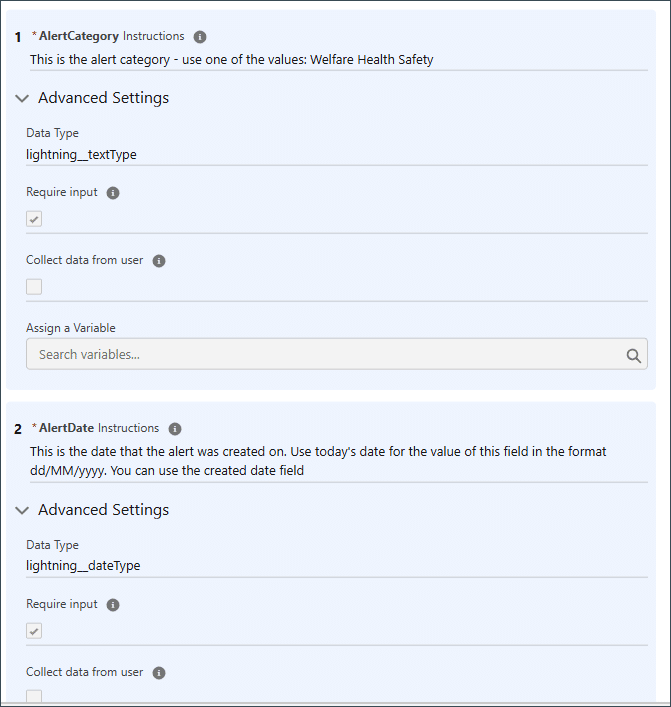Toggle Require input checkbox for AlertDate

pos(34,631)
